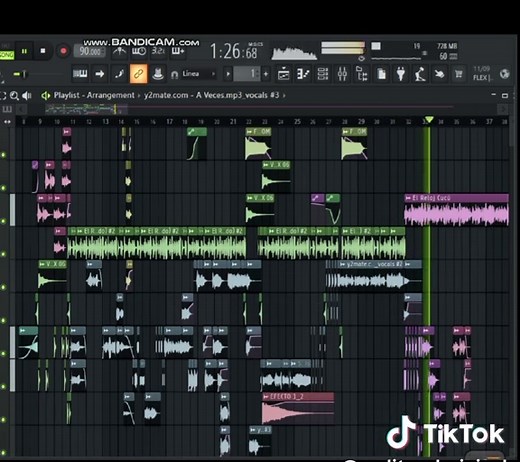Expand the arrow after Playlist - Arrangement
Image resolution: width=520 pixels, height=462 pixels.
click(139, 96)
